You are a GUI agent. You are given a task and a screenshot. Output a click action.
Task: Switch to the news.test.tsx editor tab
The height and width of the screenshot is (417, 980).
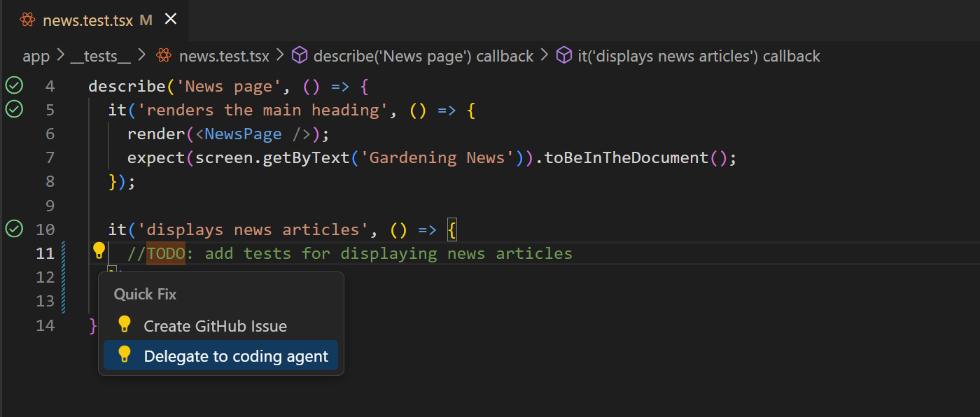point(83,20)
